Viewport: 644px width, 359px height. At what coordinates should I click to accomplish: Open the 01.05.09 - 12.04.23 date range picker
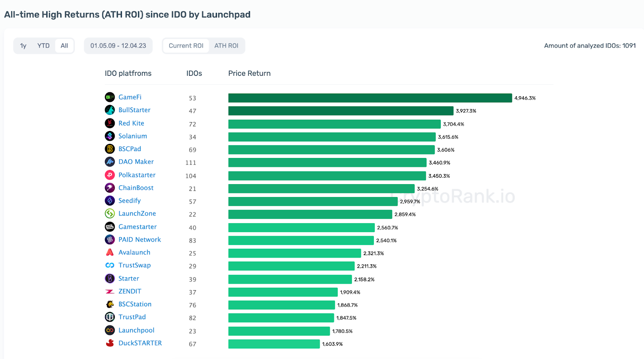(x=118, y=46)
